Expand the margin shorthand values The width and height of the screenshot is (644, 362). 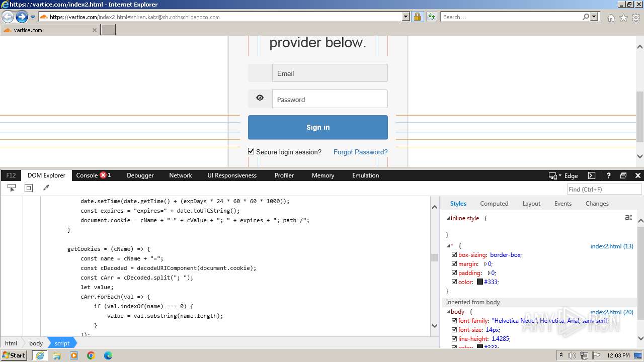pyautogui.click(x=486, y=264)
